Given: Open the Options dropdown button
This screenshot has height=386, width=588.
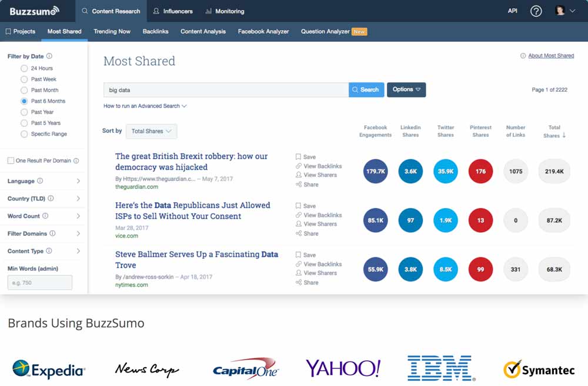Looking at the screenshot, I should pos(406,89).
